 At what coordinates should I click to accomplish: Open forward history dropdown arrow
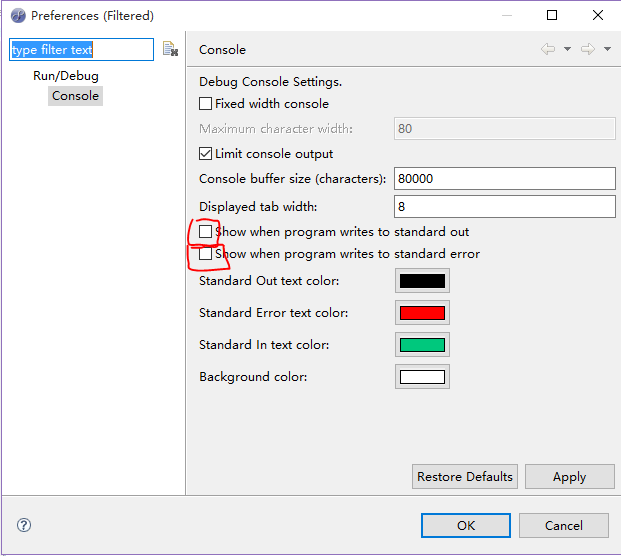pos(608,49)
